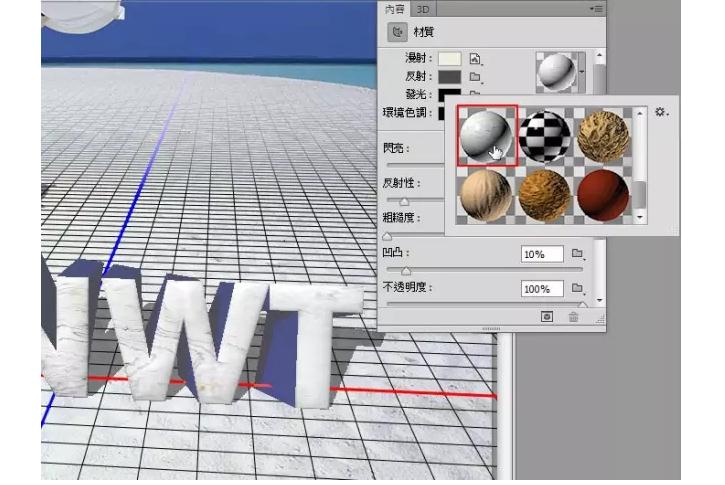
Task: Open the panel flyout menu icon
Action: pyautogui.click(x=597, y=9)
